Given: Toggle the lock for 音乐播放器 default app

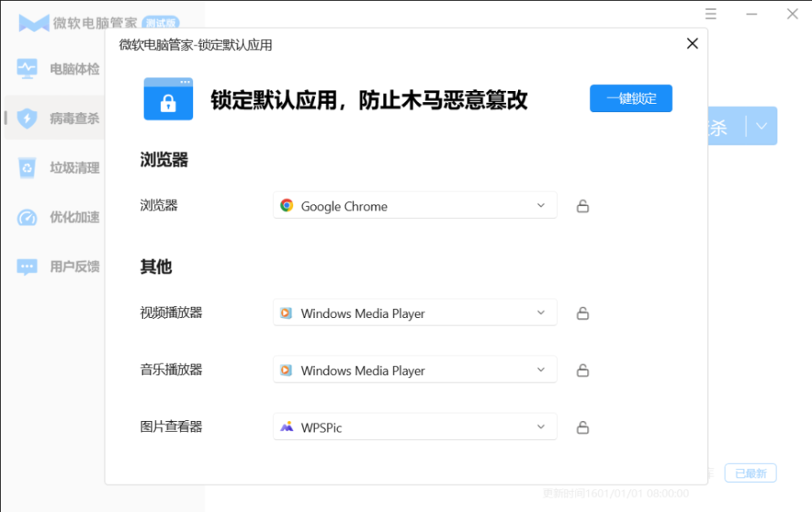Looking at the screenshot, I should [x=582, y=370].
